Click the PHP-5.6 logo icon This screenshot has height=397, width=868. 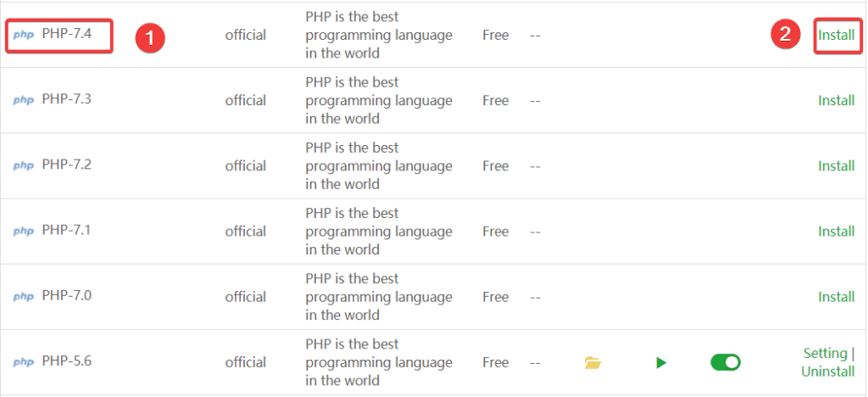coord(24,362)
